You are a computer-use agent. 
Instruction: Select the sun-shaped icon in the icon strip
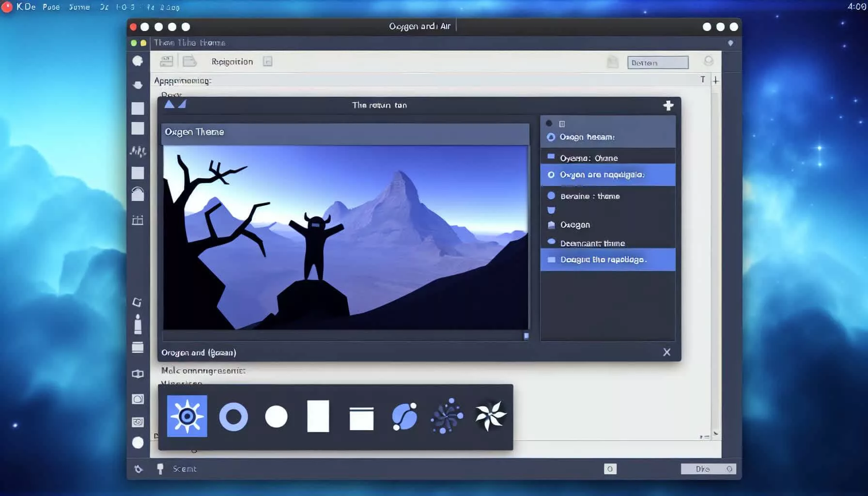[x=187, y=416]
